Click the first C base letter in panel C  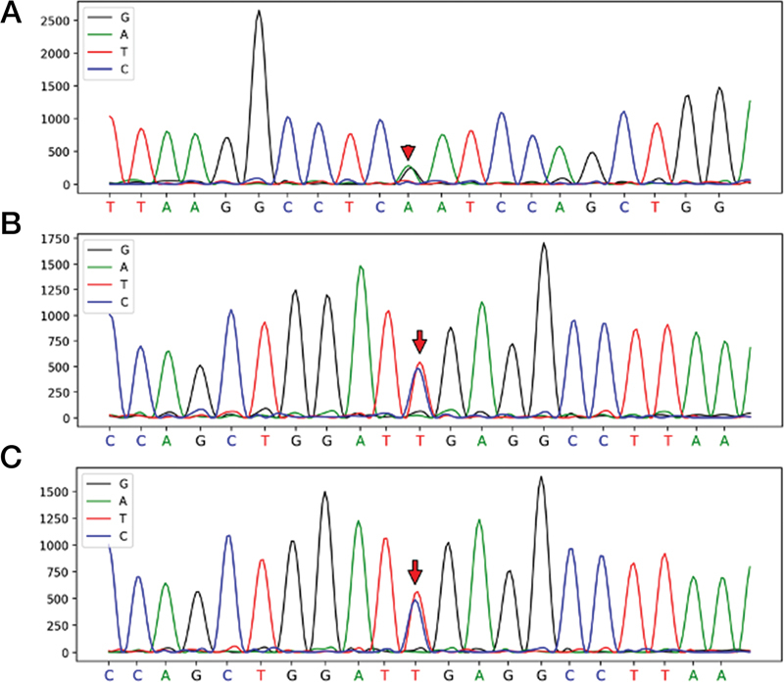pyautogui.click(x=110, y=676)
